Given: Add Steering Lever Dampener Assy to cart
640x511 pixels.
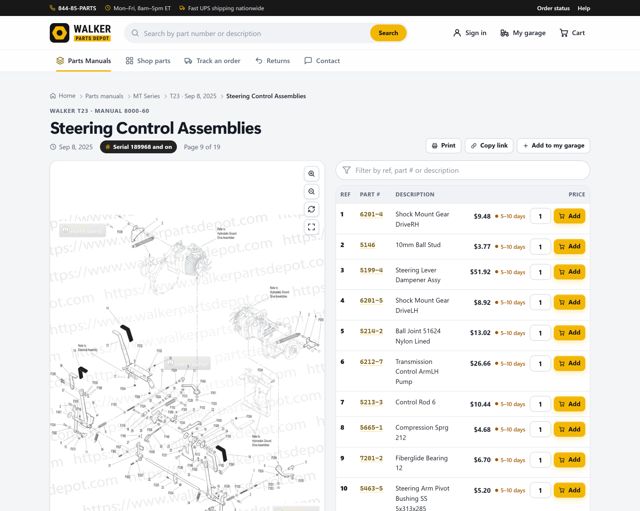Looking at the screenshot, I should 569,272.
